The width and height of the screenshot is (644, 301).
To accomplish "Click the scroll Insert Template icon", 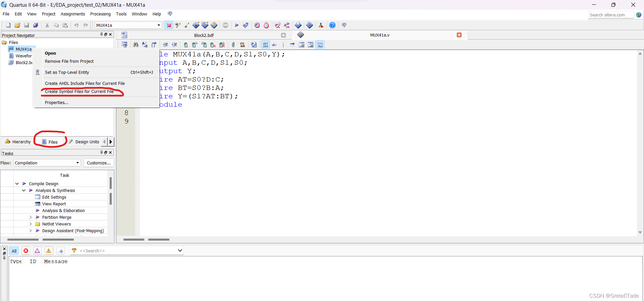I will click(242, 45).
